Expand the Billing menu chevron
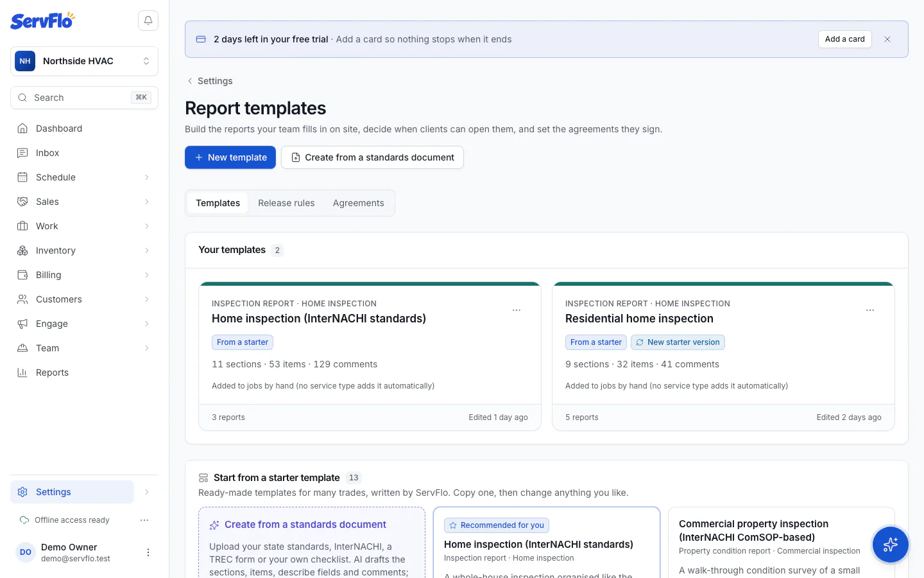 pos(147,275)
